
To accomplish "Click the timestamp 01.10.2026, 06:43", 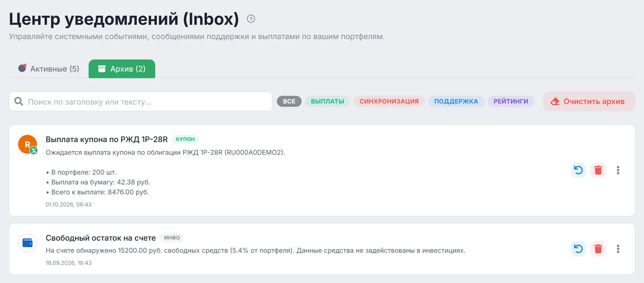I will [68, 205].
